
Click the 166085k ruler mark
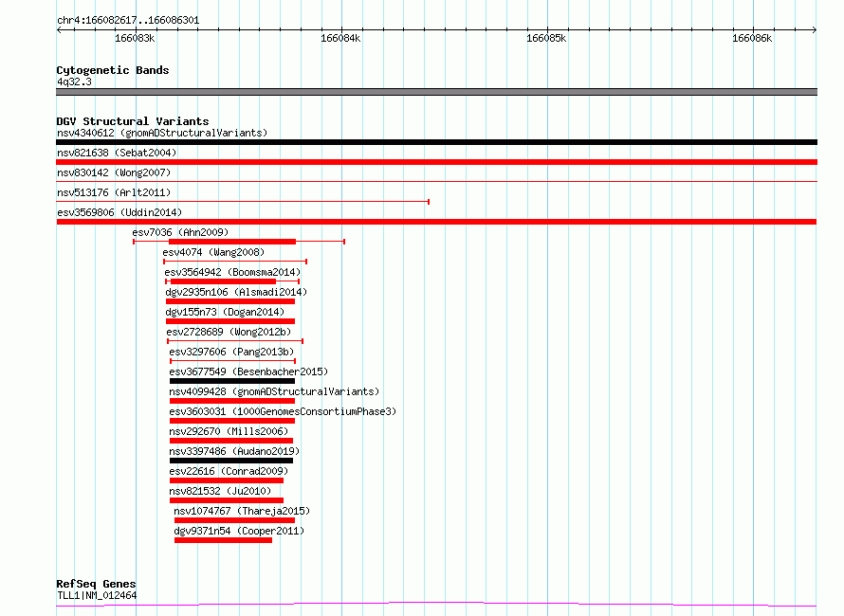point(546,38)
